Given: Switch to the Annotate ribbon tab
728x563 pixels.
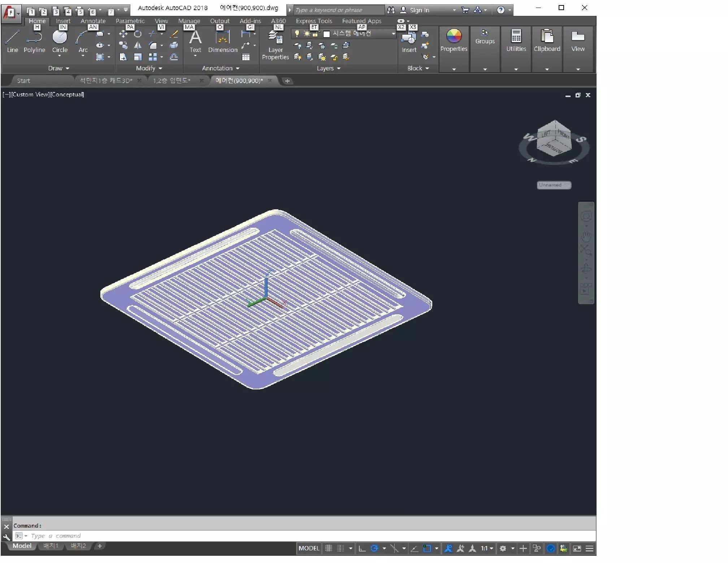Looking at the screenshot, I should pos(93,21).
